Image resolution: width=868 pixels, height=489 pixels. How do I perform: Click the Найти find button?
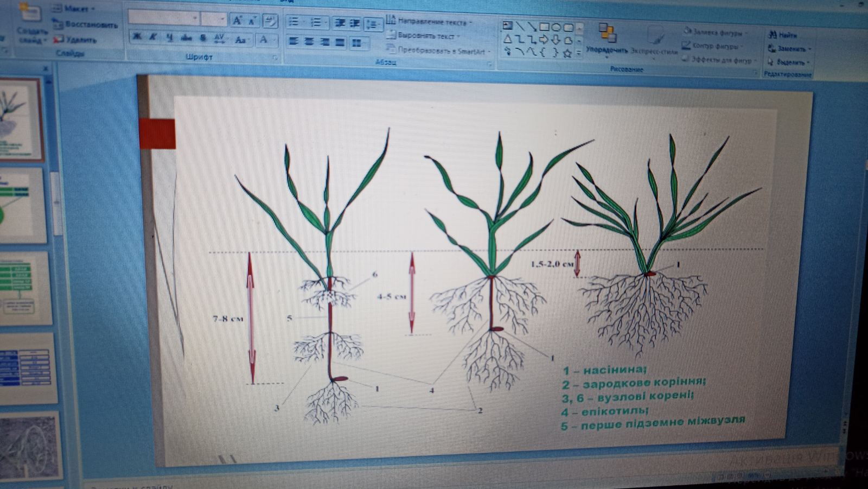point(783,35)
